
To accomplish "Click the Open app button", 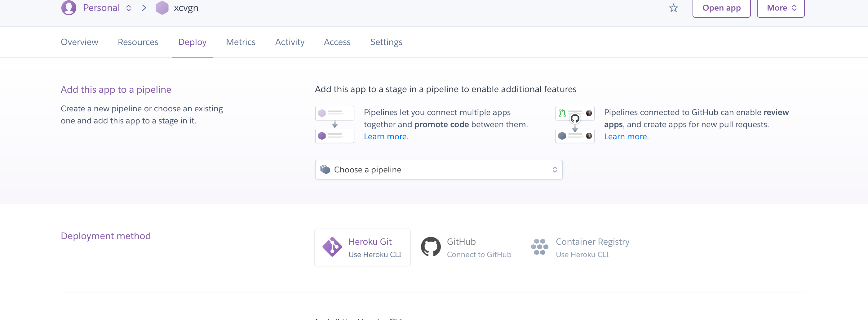I will pyautogui.click(x=721, y=7).
